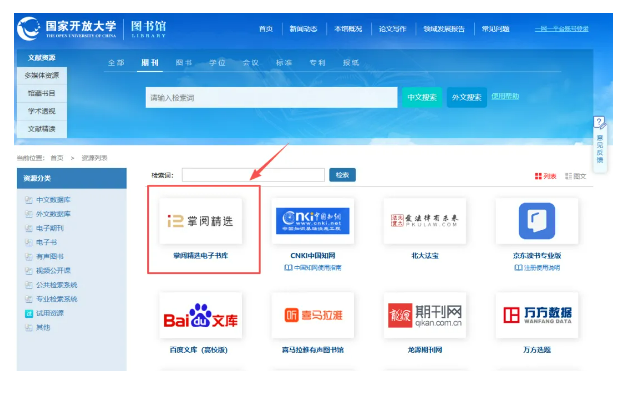Click the Open University of China logo

pos(67,28)
